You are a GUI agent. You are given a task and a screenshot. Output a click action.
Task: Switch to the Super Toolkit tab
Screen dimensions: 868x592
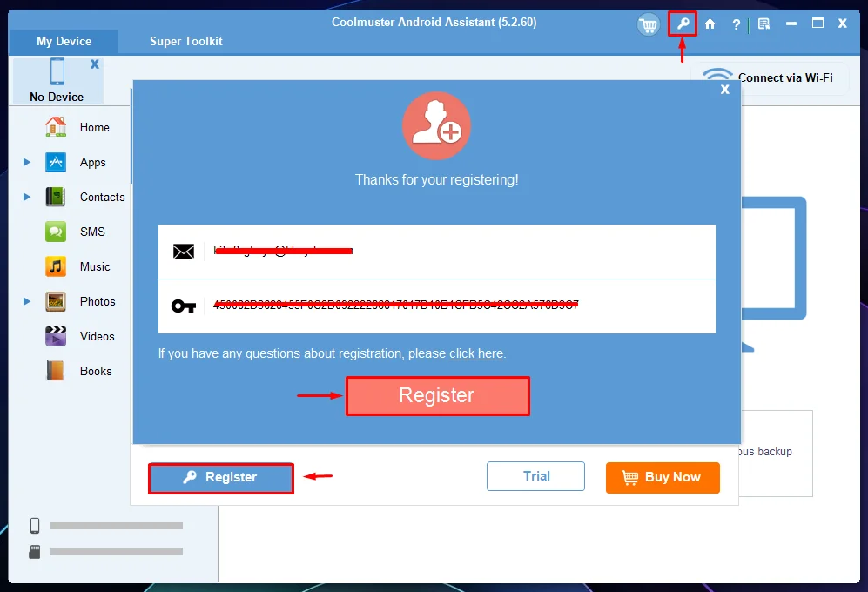(186, 42)
